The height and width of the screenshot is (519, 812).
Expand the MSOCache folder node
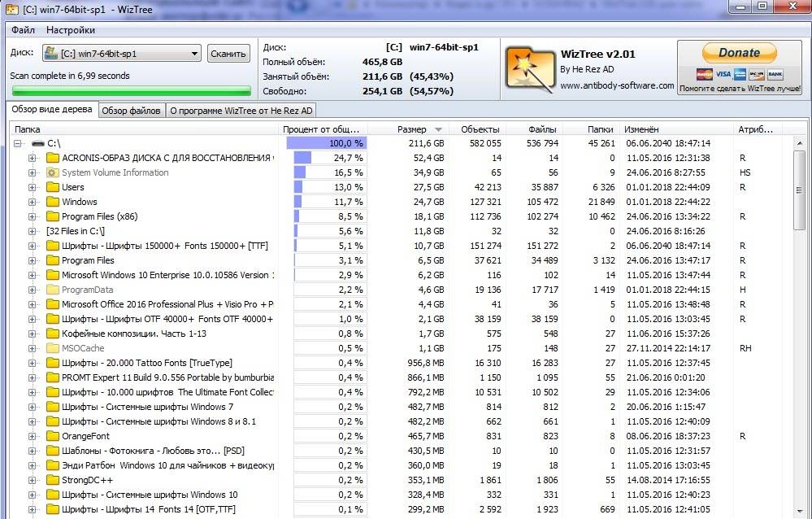(33, 348)
